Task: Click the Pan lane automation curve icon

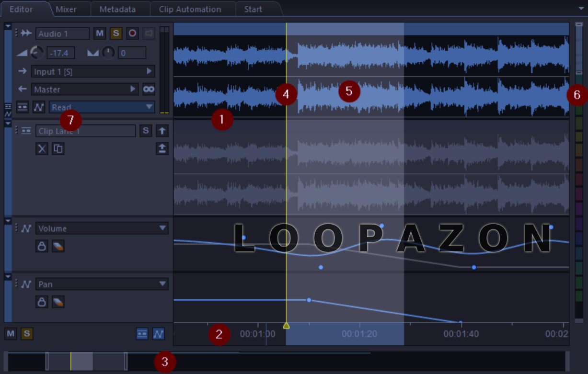Action: (x=26, y=284)
